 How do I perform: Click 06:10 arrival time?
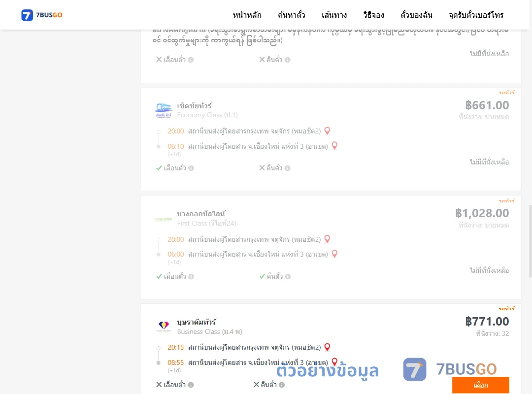coord(176,146)
